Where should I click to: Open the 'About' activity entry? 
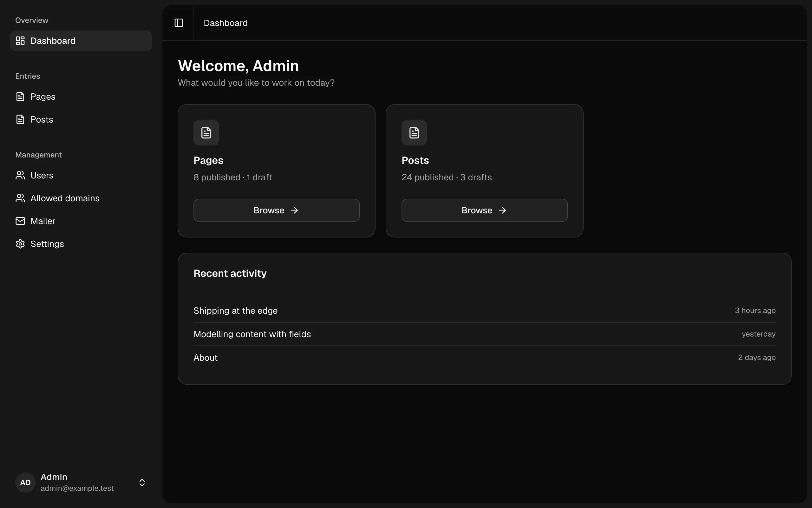pyautogui.click(x=485, y=358)
